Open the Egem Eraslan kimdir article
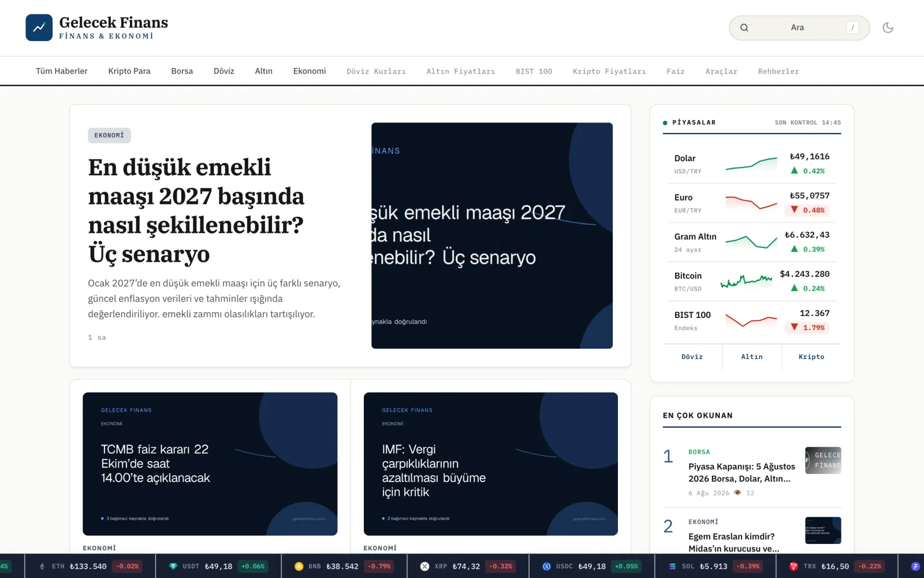The height and width of the screenshot is (578, 924). (x=734, y=542)
